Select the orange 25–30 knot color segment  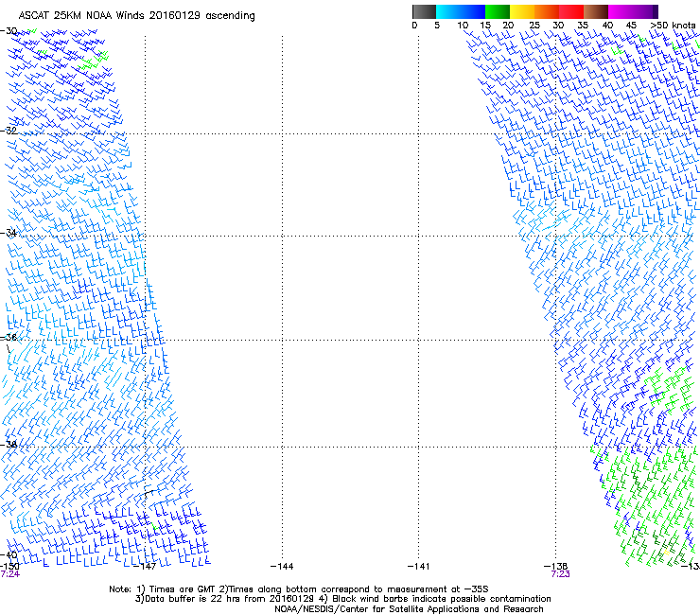click(547, 11)
